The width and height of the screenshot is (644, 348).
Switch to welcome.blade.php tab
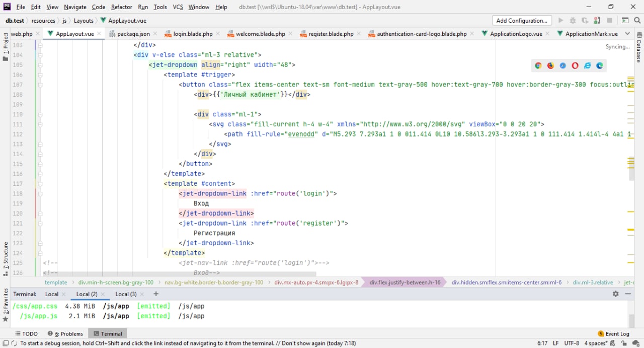[261, 34]
